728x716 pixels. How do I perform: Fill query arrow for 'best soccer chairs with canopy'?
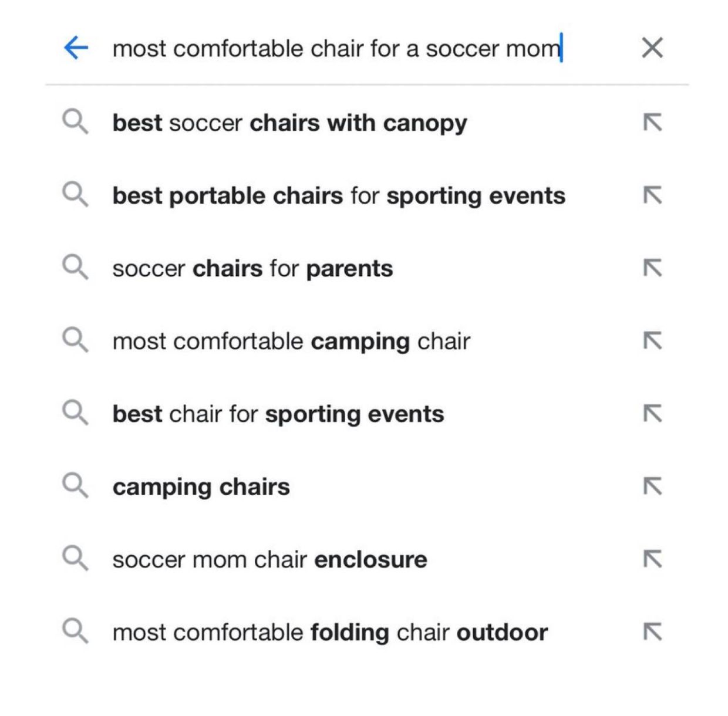click(x=652, y=123)
